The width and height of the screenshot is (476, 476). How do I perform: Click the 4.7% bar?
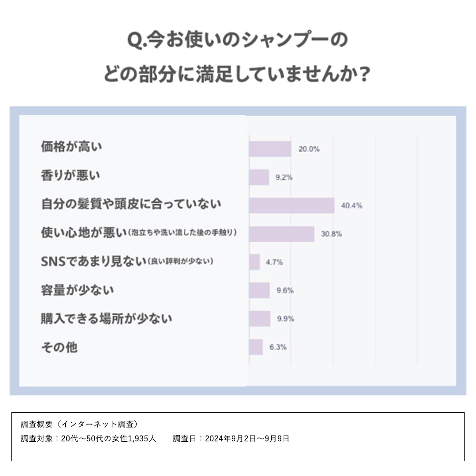tap(254, 262)
